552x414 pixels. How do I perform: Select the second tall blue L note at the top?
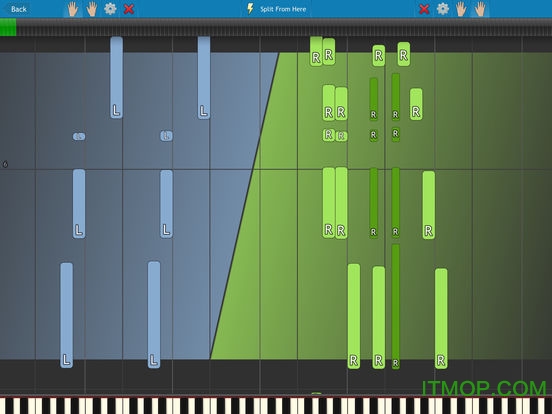[x=204, y=77]
